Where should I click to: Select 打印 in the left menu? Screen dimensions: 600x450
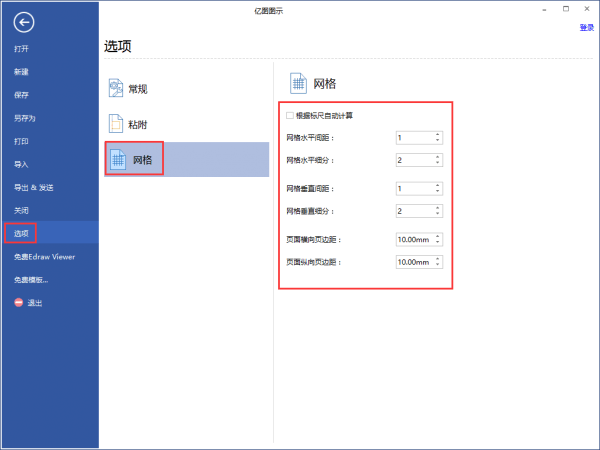click(x=21, y=141)
